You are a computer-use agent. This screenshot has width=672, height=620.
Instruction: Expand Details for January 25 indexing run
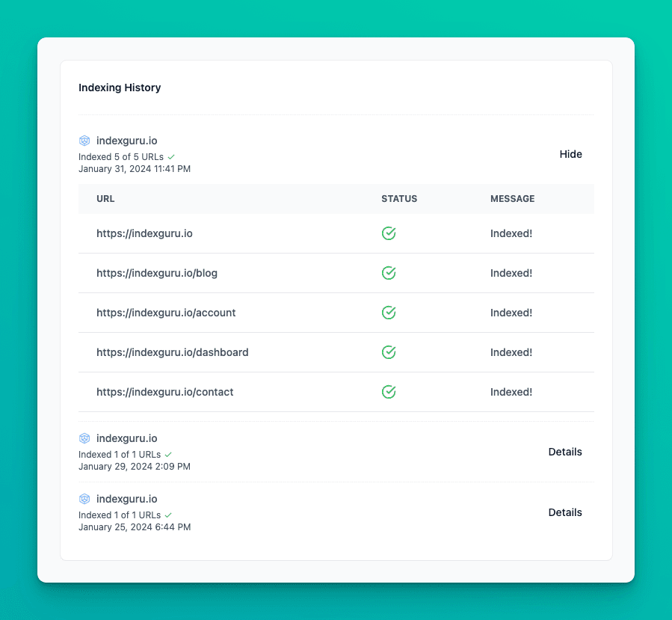[x=564, y=512]
